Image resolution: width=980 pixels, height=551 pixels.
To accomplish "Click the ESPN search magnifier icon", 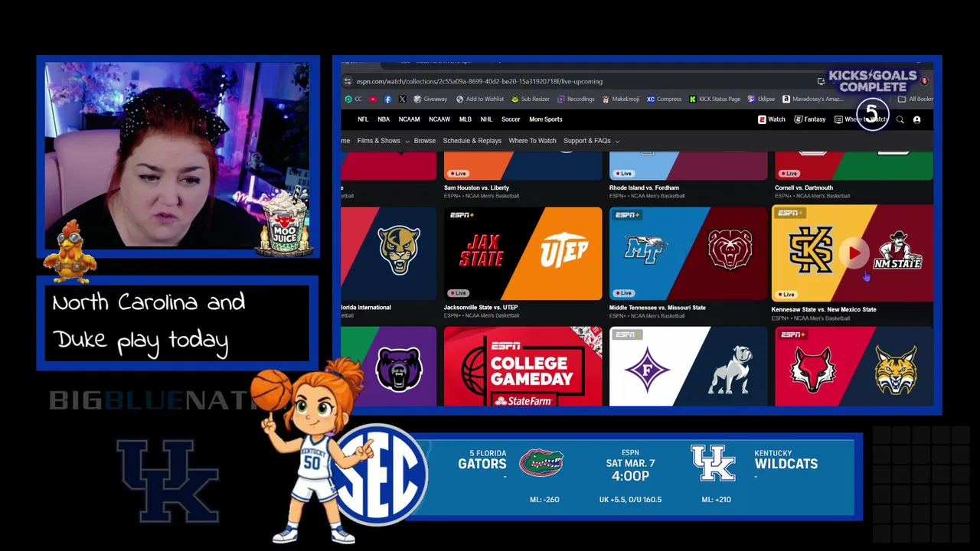I will (x=900, y=119).
